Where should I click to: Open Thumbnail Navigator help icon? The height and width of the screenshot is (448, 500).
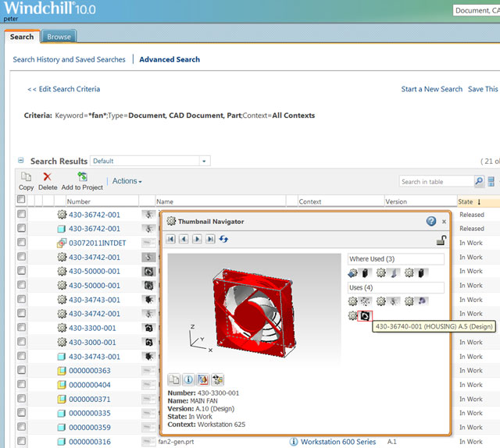[x=430, y=222]
